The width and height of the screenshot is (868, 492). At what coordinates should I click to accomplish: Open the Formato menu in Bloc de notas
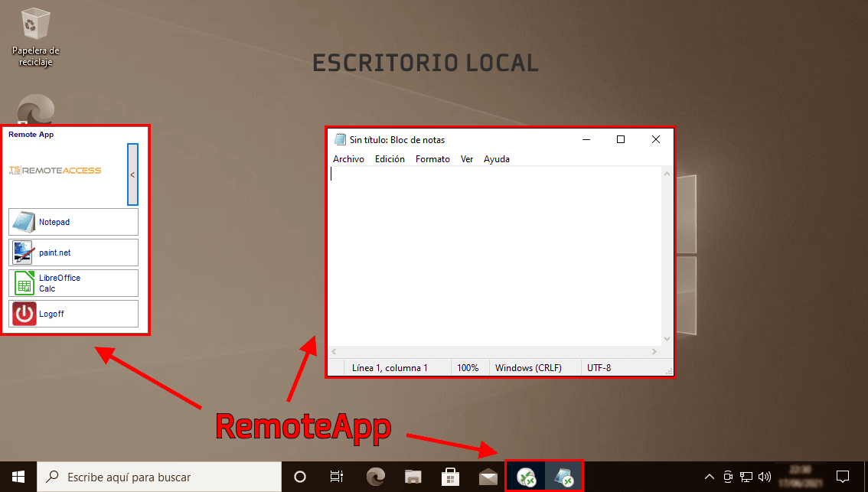tap(432, 159)
